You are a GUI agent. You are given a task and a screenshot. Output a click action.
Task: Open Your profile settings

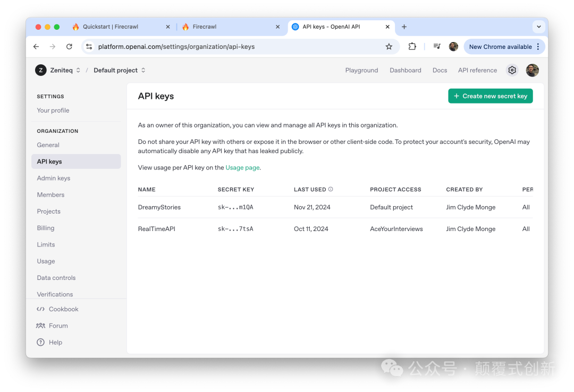tap(53, 110)
